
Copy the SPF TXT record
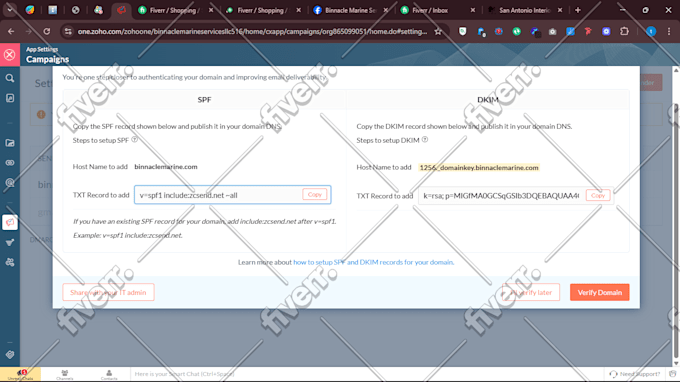point(314,195)
